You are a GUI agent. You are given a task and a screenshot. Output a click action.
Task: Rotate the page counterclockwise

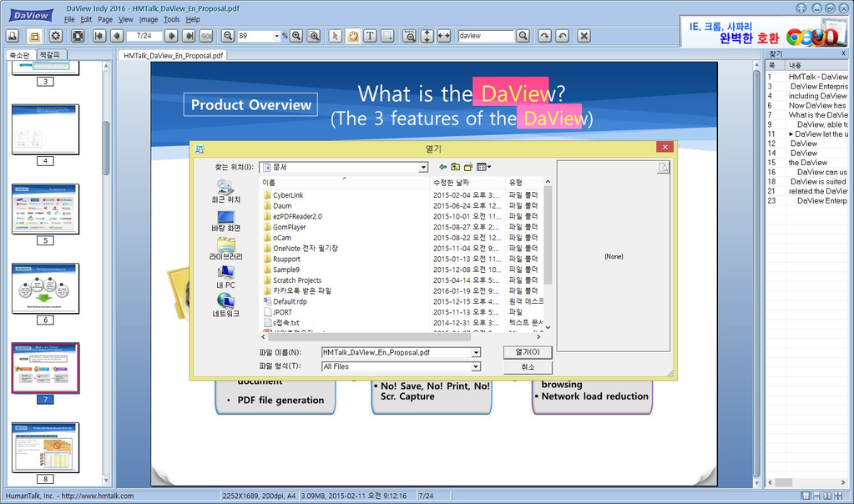point(562,36)
